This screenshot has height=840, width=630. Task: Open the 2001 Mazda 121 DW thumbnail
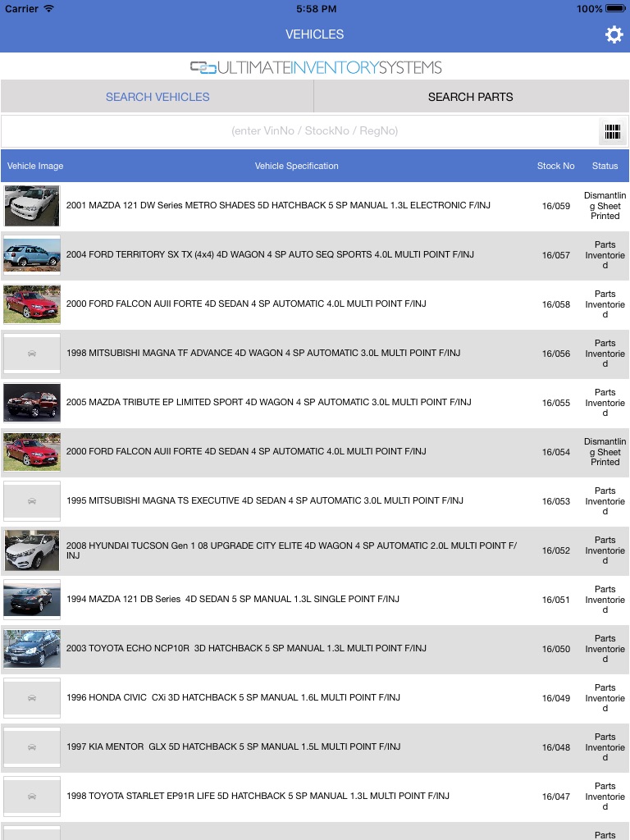click(x=32, y=206)
